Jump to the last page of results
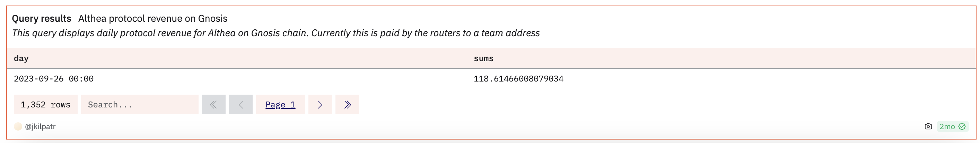Screen dimensions: 980x143 click(x=347, y=104)
